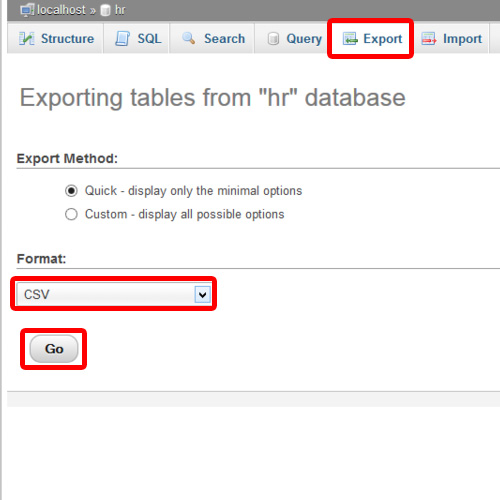This screenshot has height=500, width=500.
Task: Click the Go button
Action: pos(54,349)
